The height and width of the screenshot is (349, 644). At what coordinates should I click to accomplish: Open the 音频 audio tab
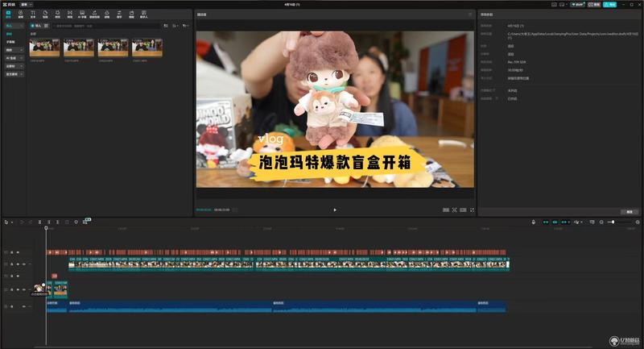pyautogui.click(x=21, y=15)
